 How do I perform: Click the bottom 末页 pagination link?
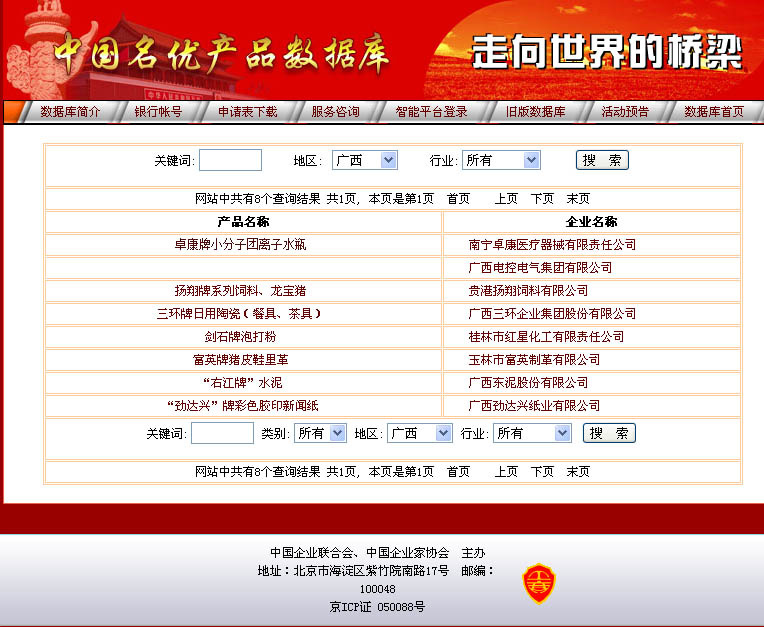[x=578, y=471]
